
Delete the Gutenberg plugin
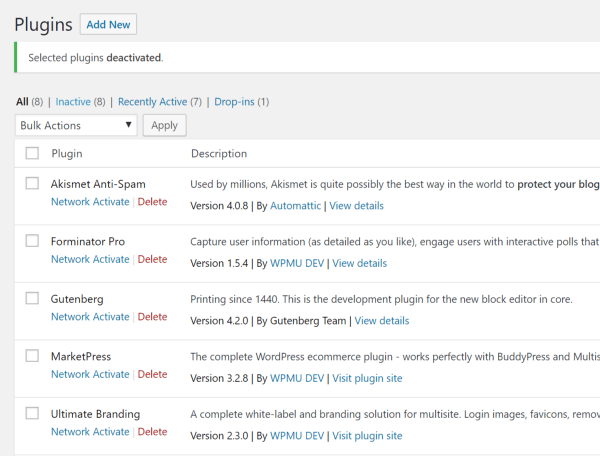click(x=152, y=317)
